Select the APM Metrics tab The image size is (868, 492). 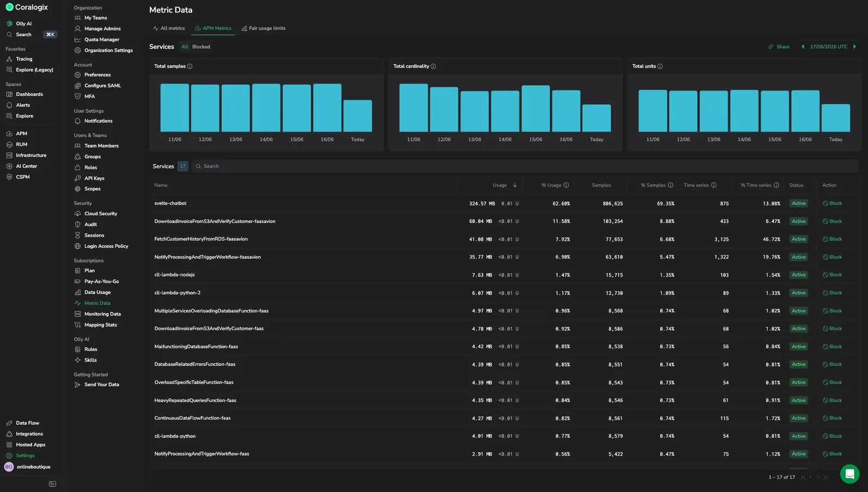[213, 28]
